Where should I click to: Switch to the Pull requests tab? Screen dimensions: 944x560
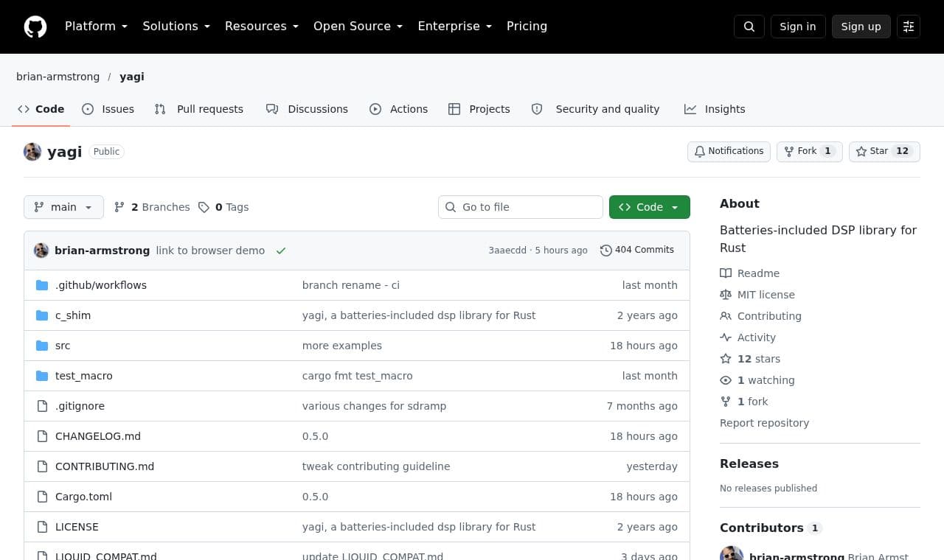point(199,109)
